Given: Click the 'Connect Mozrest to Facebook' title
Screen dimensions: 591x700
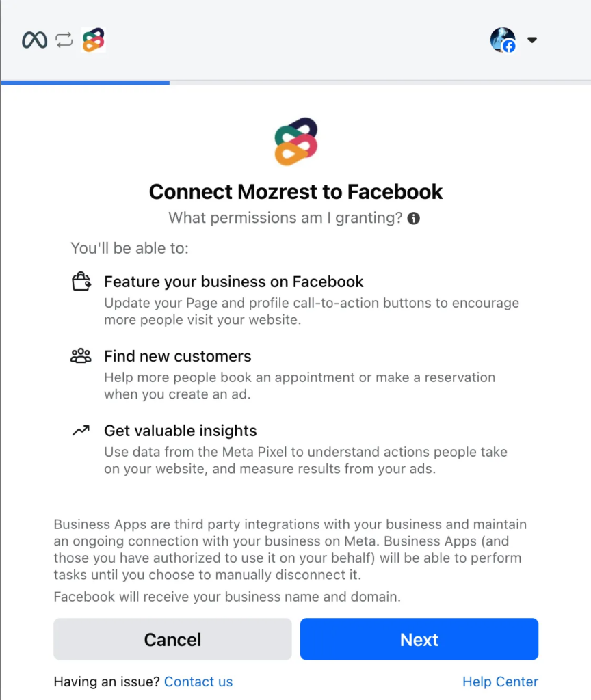Looking at the screenshot, I should coord(295,192).
